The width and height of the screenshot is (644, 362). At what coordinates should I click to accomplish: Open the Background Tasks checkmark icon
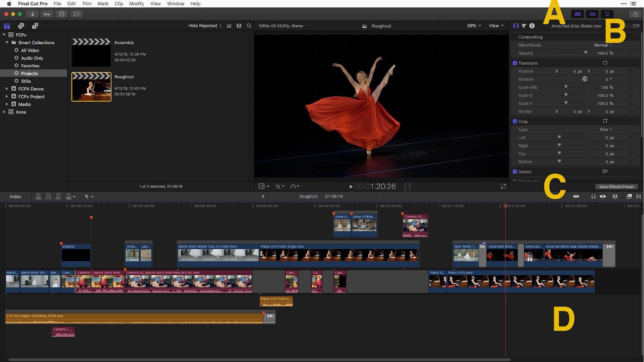62,14
